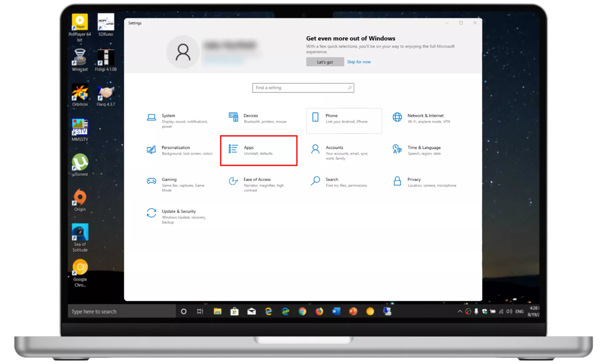
Task: Show hidden icons in system tray
Action: coord(460,312)
